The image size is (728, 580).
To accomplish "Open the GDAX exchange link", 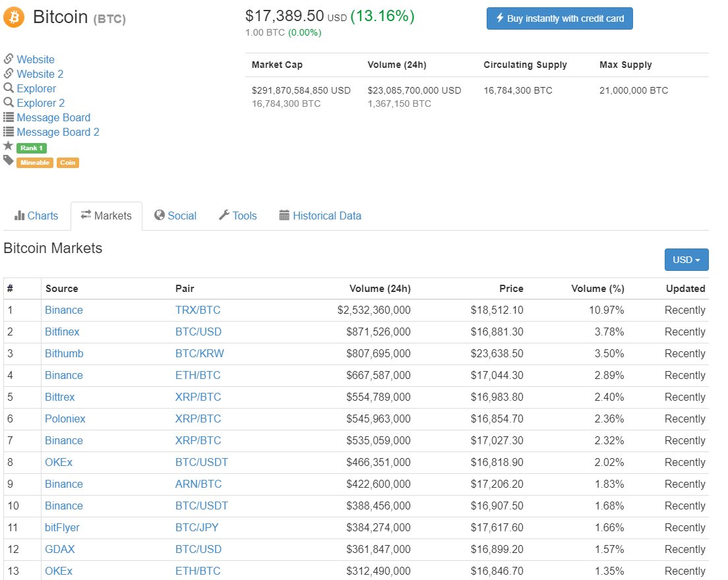I will point(60,550).
